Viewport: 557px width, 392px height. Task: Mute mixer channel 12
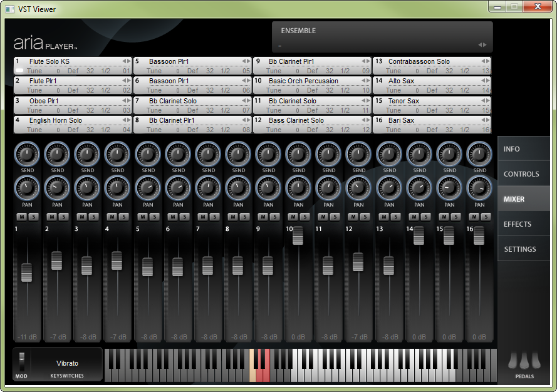pyautogui.click(x=353, y=217)
